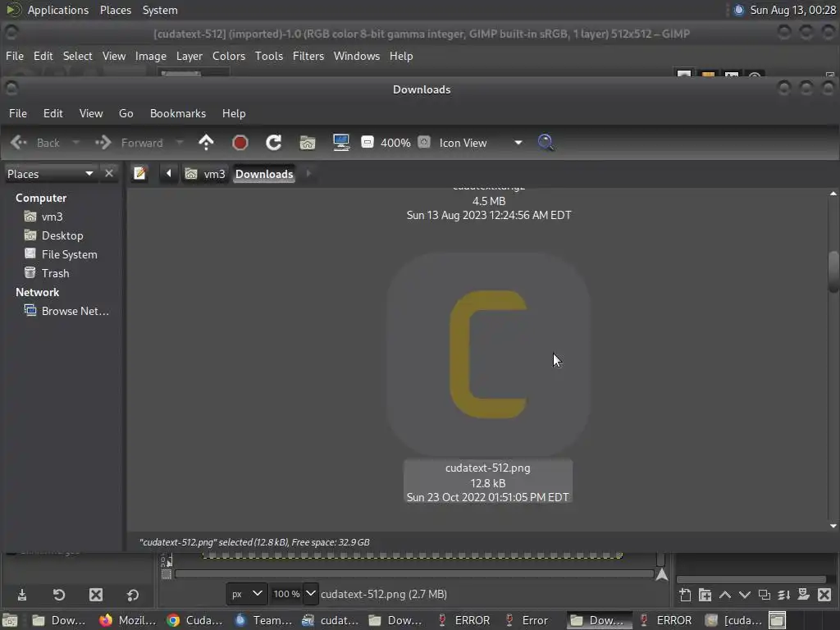This screenshot has width=840, height=630.
Task: Click GIMP's save tool preset icon
Action: point(22,595)
